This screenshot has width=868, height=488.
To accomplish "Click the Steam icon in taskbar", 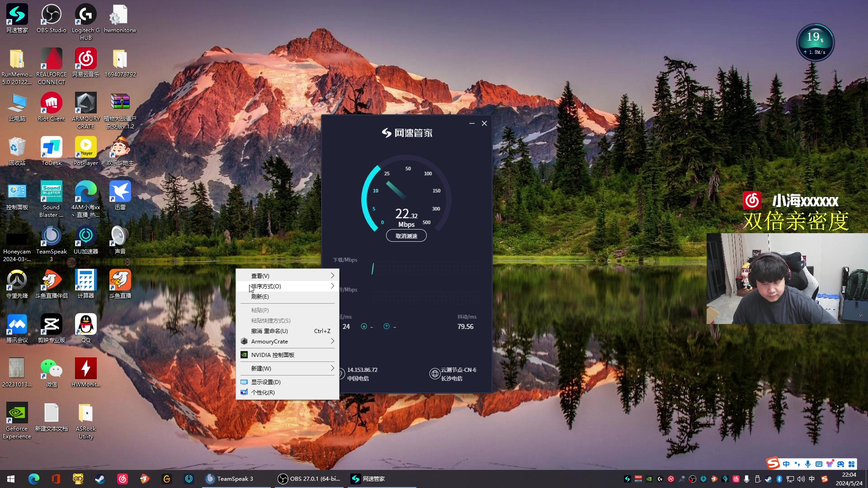I will point(100,479).
